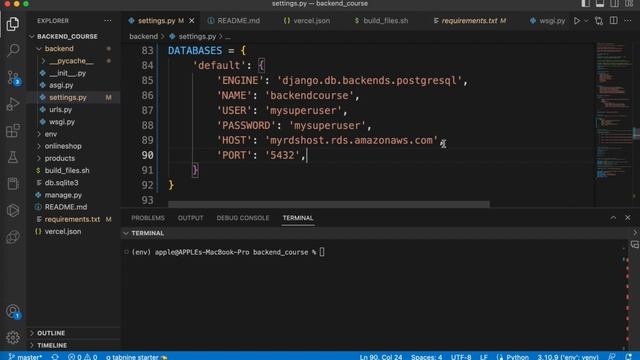Viewport: 640px width, 360px height.
Task: Click tabnine starter status item
Action: coord(136,357)
